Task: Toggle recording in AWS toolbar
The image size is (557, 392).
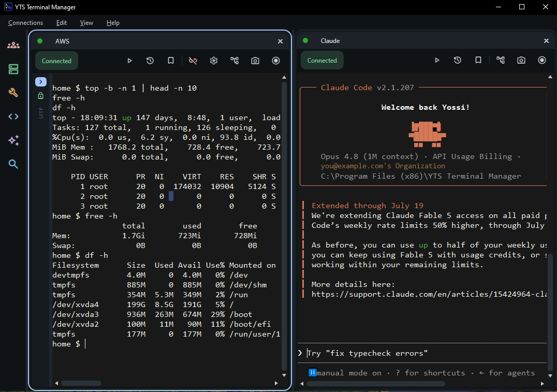Action: click(276, 61)
